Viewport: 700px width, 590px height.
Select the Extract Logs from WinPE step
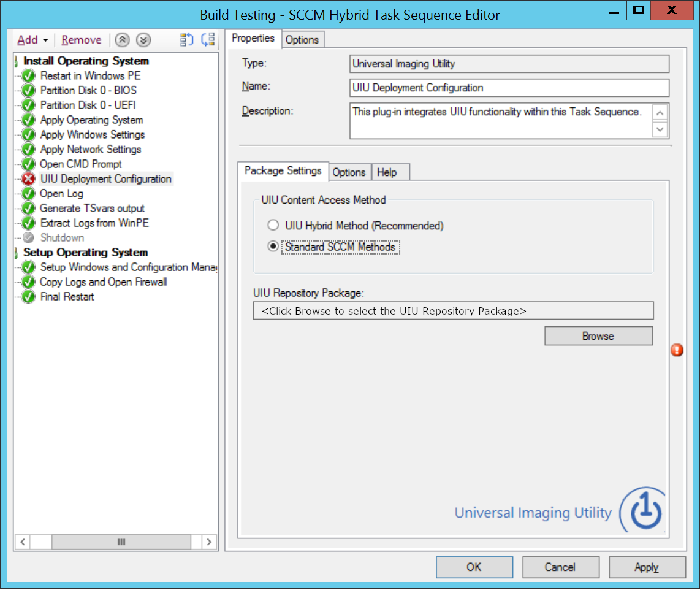[x=94, y=223]
